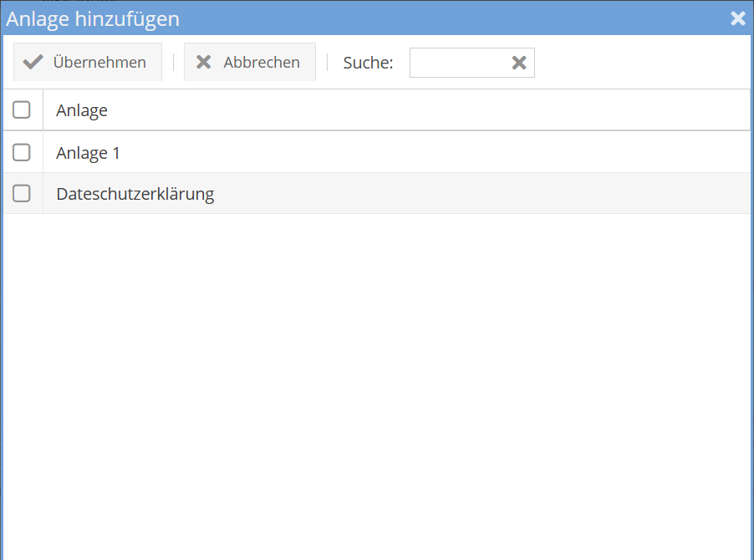Click the clear icon beside the Suche box
The image size is (754, 560).
click(519, 62)
